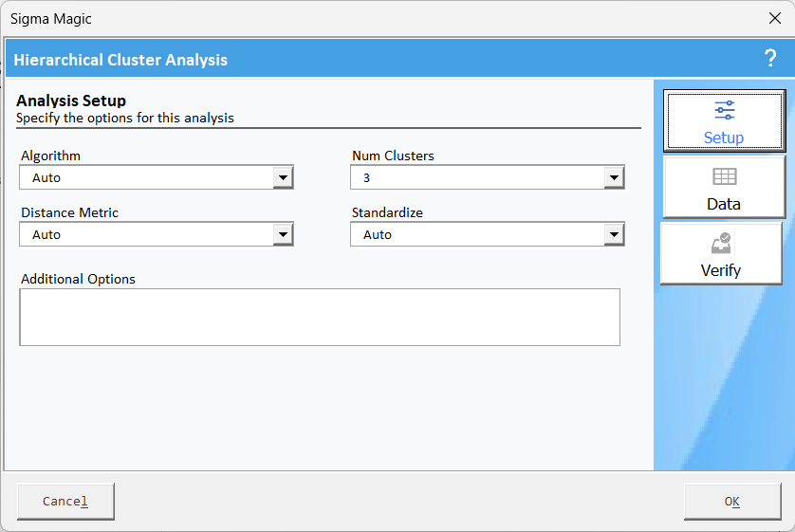
Task: Switch to the Setup tab label
Action: pos(724,138)
